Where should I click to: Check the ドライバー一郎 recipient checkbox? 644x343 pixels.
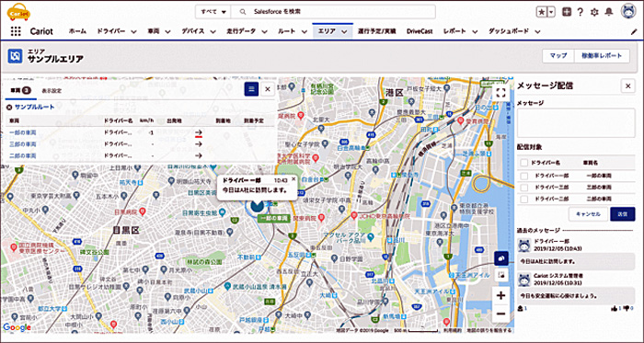click(524, 176)
